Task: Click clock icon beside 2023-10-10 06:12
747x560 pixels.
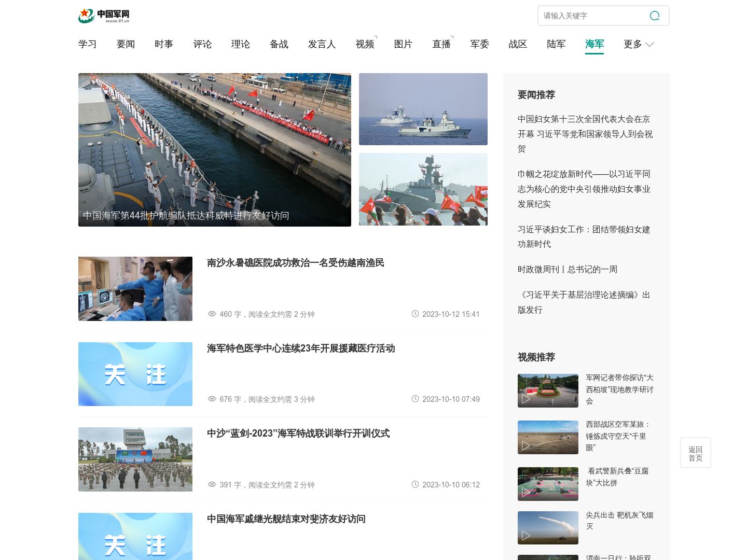Action: [x=415, y=484]
